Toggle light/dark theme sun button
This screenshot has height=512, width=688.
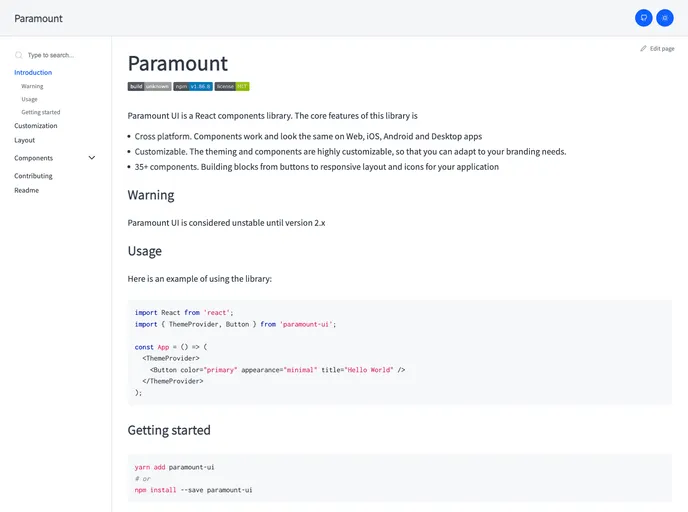(665, 18)
